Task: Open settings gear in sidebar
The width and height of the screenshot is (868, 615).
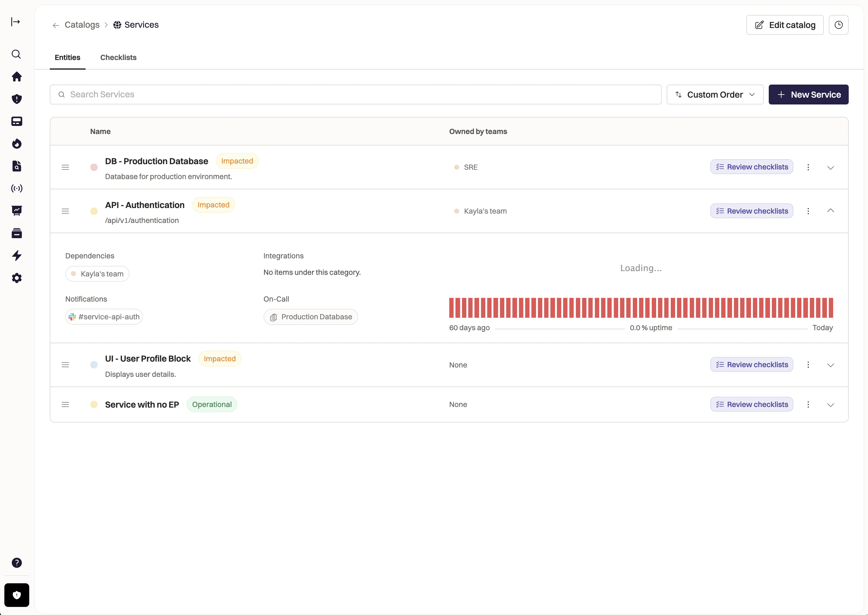Action: pyautogui.click(x=16, y=278)
